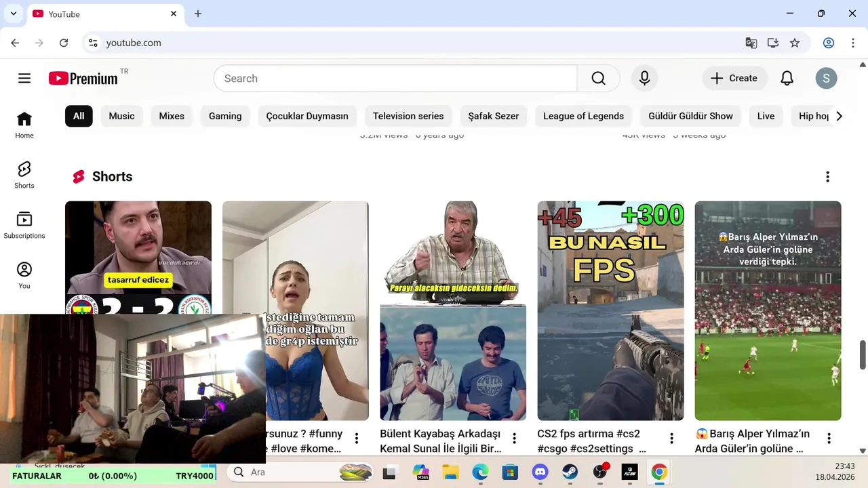
Task: Expand the Chrome tab search dropdown
Action: (14, 14)
